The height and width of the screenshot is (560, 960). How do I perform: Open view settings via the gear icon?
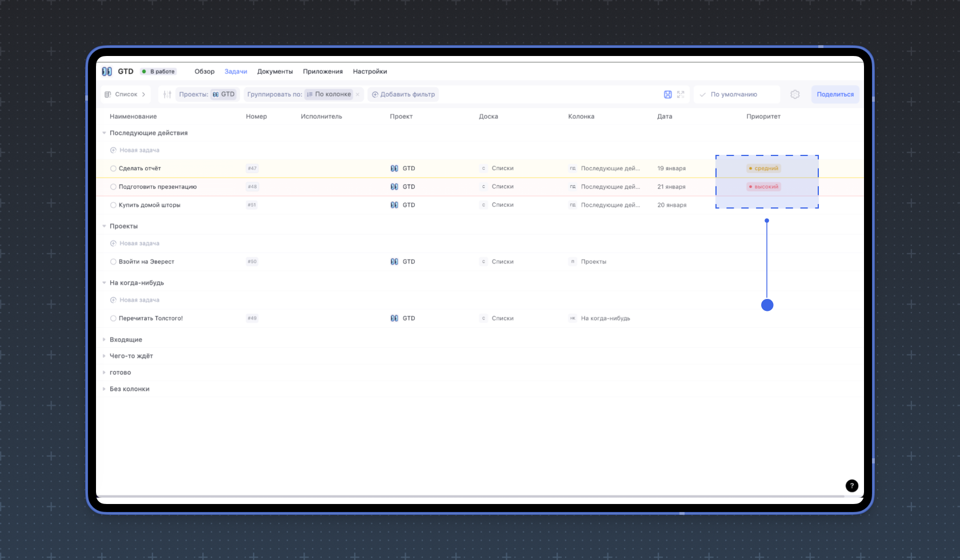click(795, 94)
